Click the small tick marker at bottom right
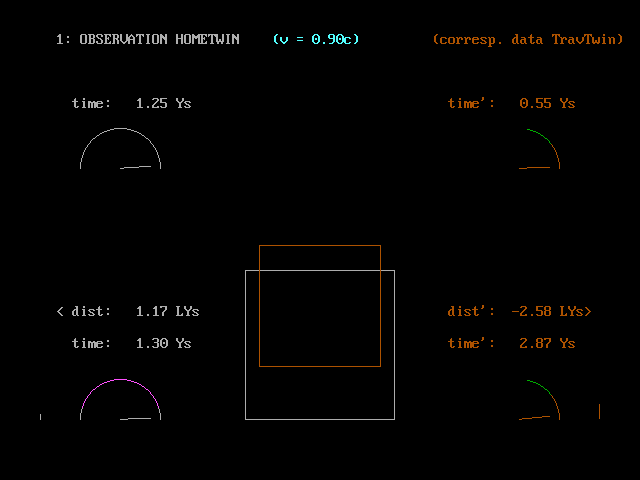Viewport: 640px width, 480px height. (599, 411)
